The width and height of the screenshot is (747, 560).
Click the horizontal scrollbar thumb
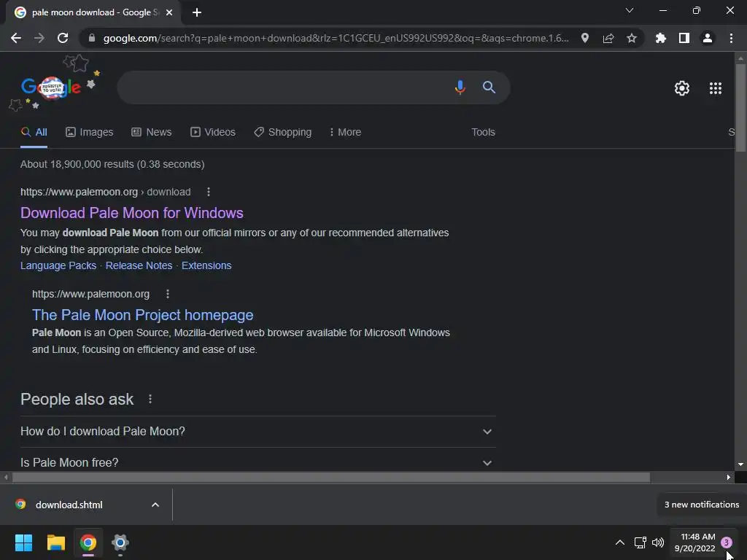331,477
